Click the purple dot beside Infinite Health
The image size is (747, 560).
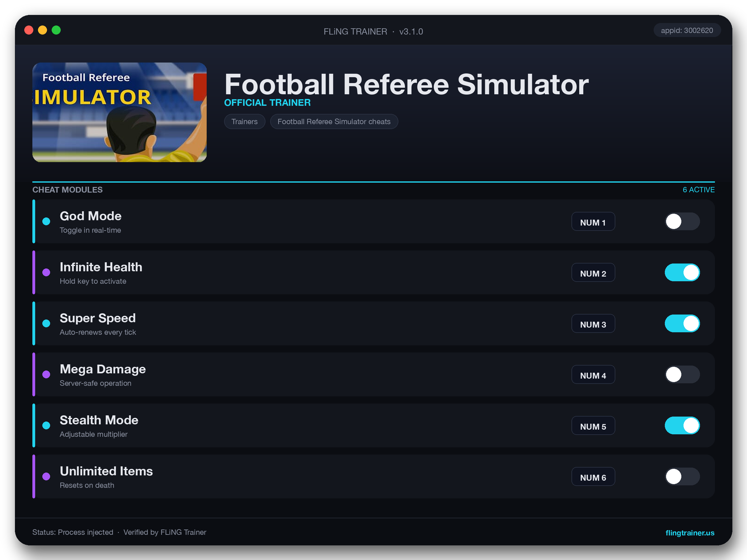[x=46, y=273]
